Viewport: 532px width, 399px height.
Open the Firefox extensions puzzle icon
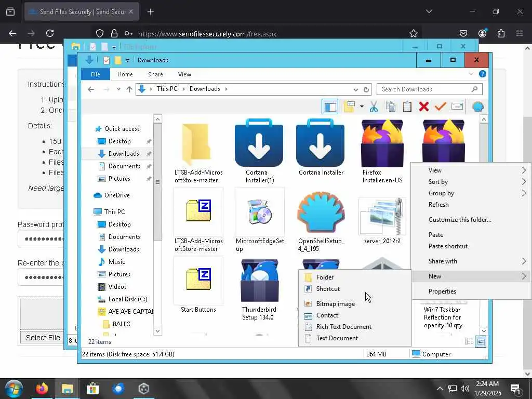click(501, 33)
